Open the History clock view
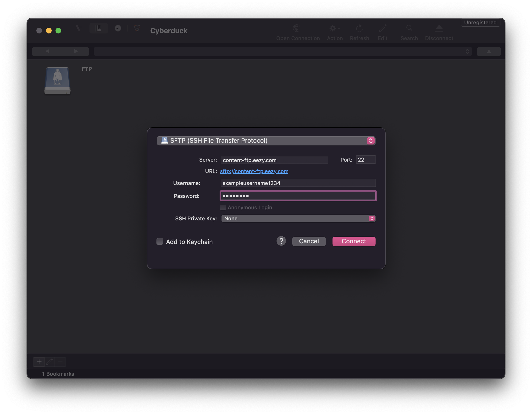Image resolution: width=532 pixels, height=414 pixels. pos(118,28)
